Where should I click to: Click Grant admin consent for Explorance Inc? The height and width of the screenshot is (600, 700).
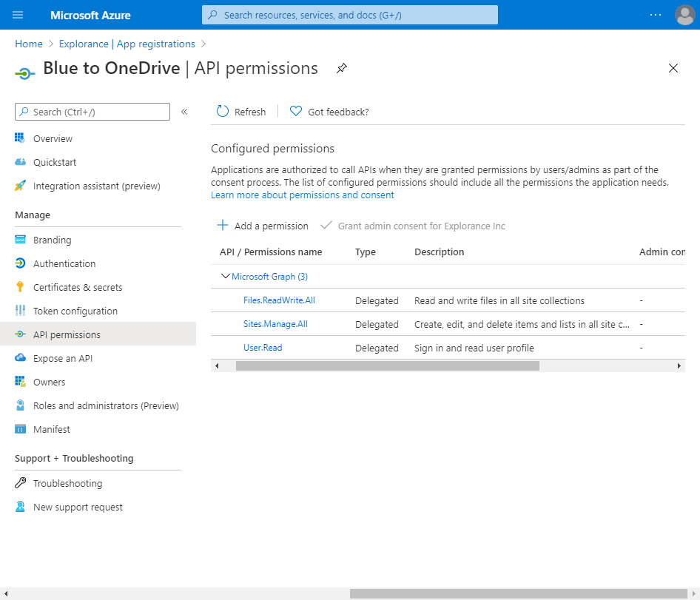pos(412,226)
